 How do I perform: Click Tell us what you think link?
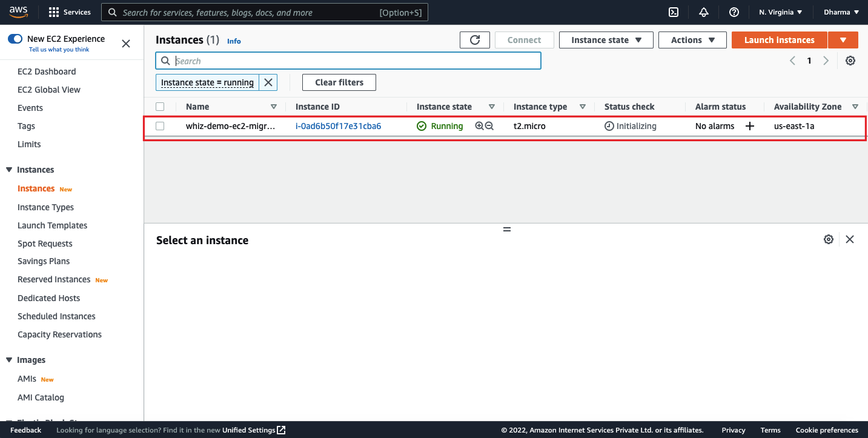click(59, 50)
